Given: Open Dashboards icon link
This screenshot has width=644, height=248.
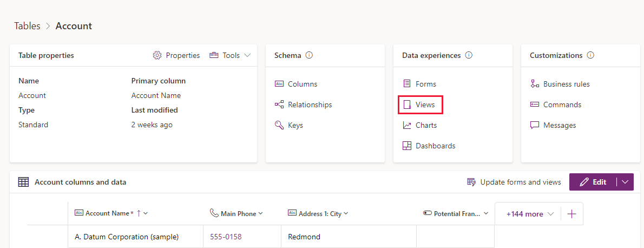Looking at the screenshot, I should pos(407,146).
